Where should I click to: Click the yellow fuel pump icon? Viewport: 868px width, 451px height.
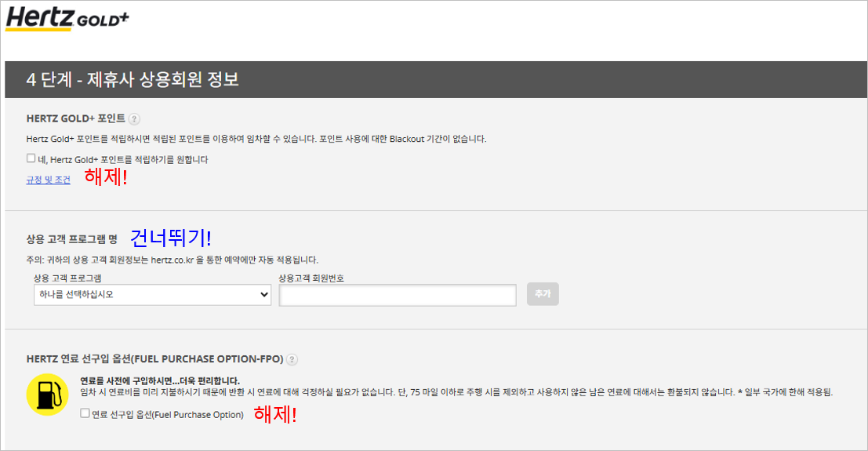[47, 395]
